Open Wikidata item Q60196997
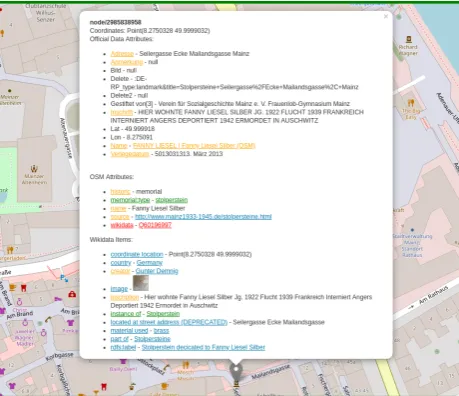The width and height of the screenshot is (459, 396). pyautogui.click(x=155, y=225)
